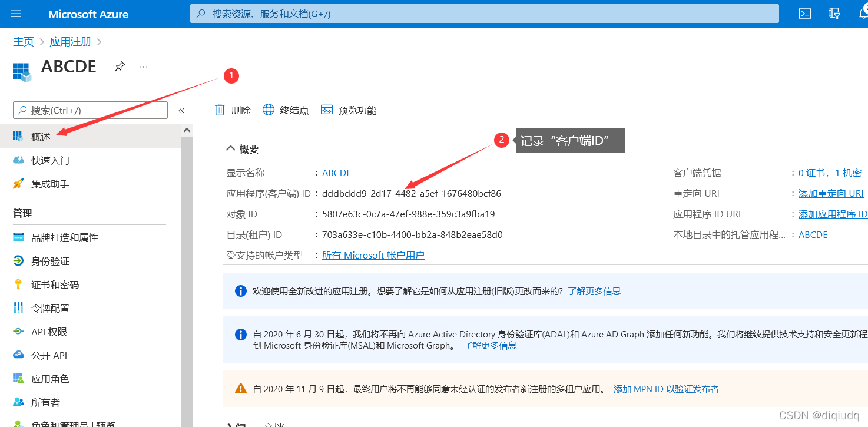The width and height of the screenshot is (868, 427).
Task: Click the 品牌打造和属性 sidebar icon
Action: tap(18, 237)
